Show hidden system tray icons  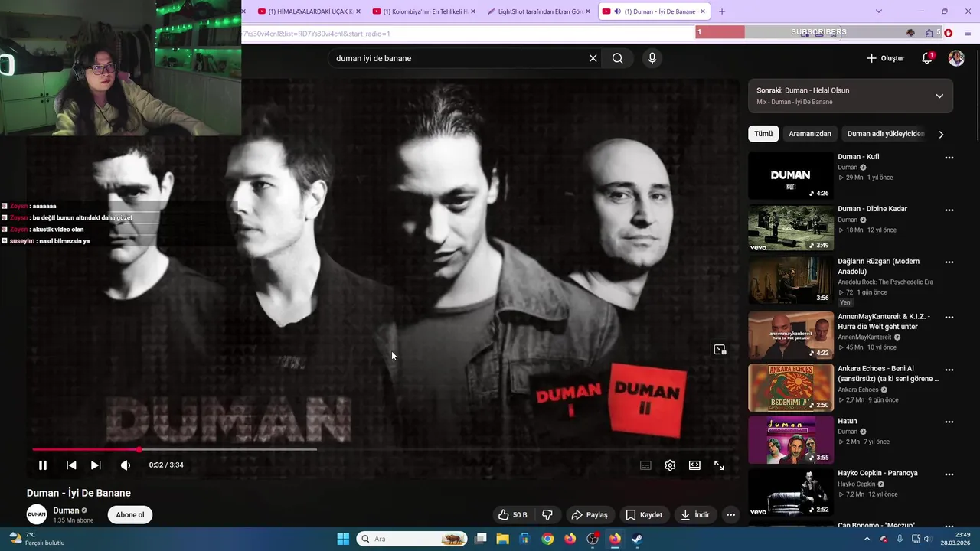click(867, 539)
